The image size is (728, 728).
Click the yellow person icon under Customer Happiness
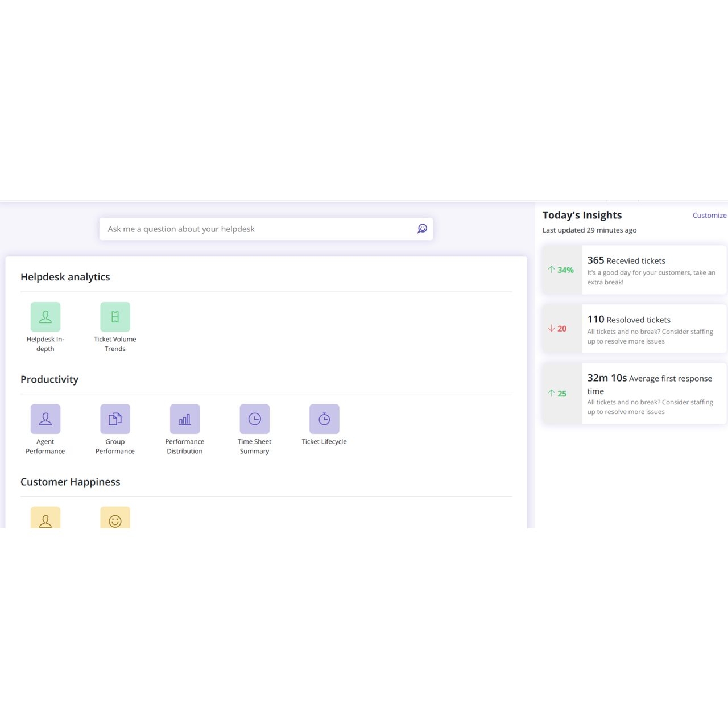pos(45,518)
